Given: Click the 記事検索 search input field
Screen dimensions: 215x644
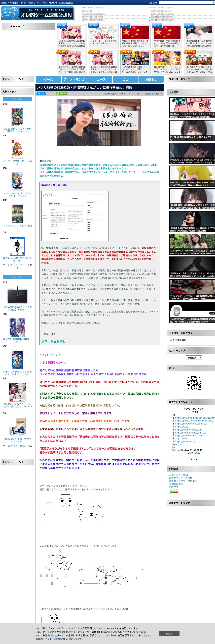Looking at the screenshot, I should coord(187,3).
